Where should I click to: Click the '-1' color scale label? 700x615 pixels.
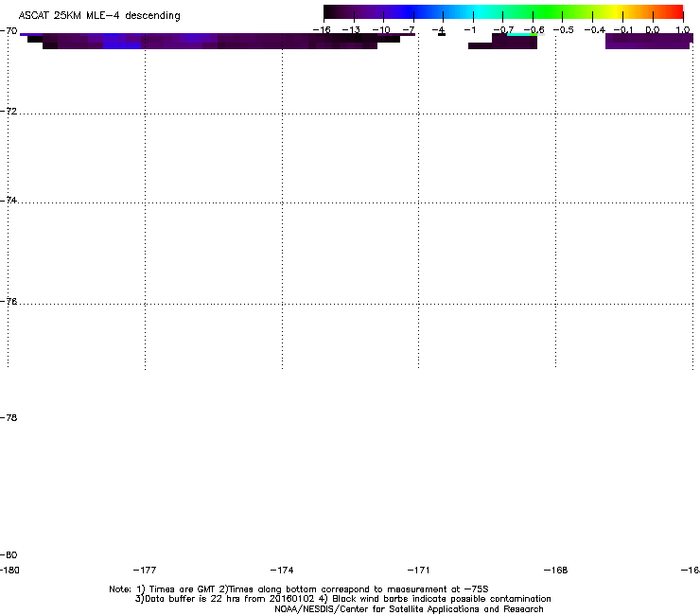pos(469,30)
